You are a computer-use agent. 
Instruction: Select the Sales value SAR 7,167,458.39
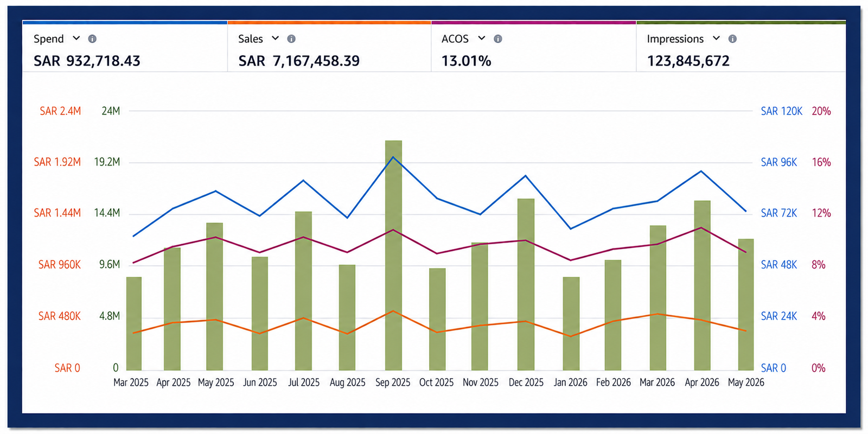pos(299,61)
